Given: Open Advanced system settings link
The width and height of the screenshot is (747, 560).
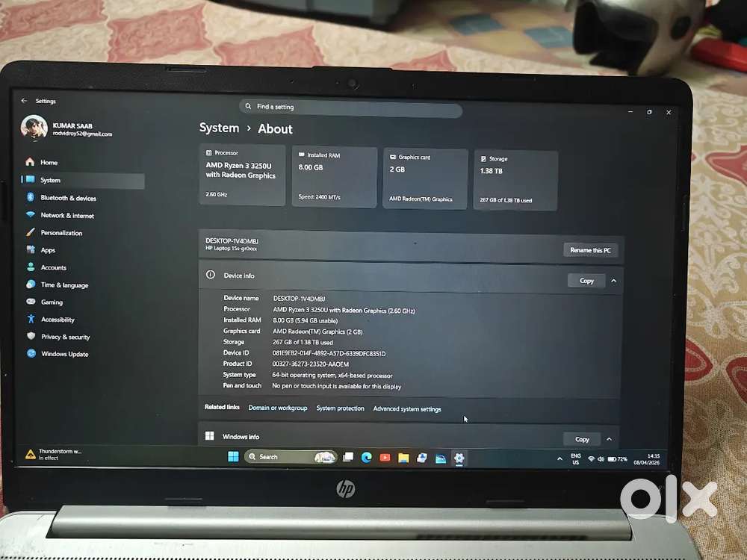Looking at the screenshot, I should click(x=407, y=408).
